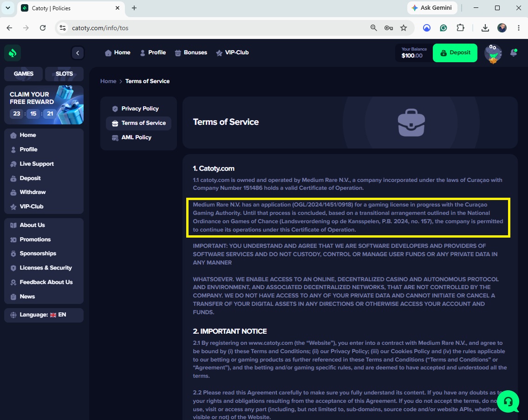The height and width of the screenshot is (420, 528).
Task: Open Live Support in the sidebar
Action: (44, 164)
